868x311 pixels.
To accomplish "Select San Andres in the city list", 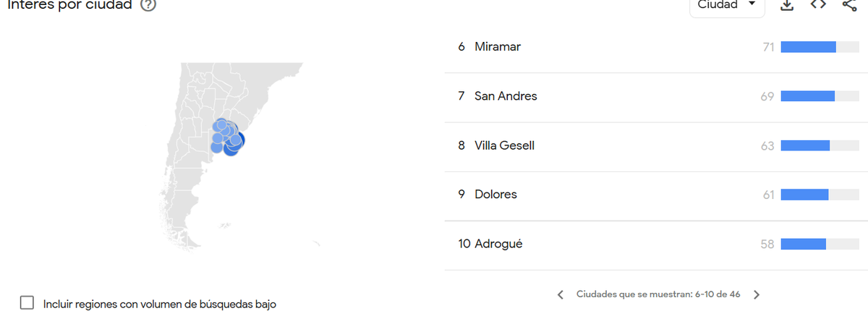I will 506,96.
